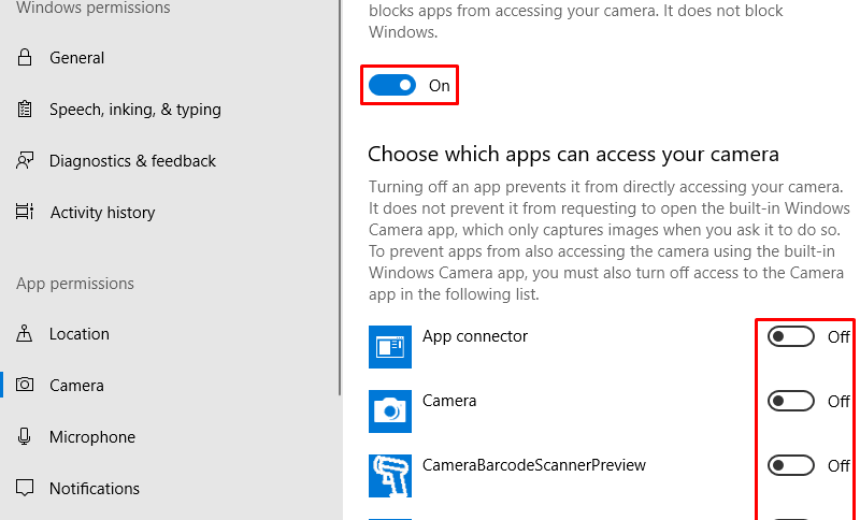Toggle CameraBarcodeScannerPreview camera access on
Screen dimensions: 860x520
tap(791, 465)
